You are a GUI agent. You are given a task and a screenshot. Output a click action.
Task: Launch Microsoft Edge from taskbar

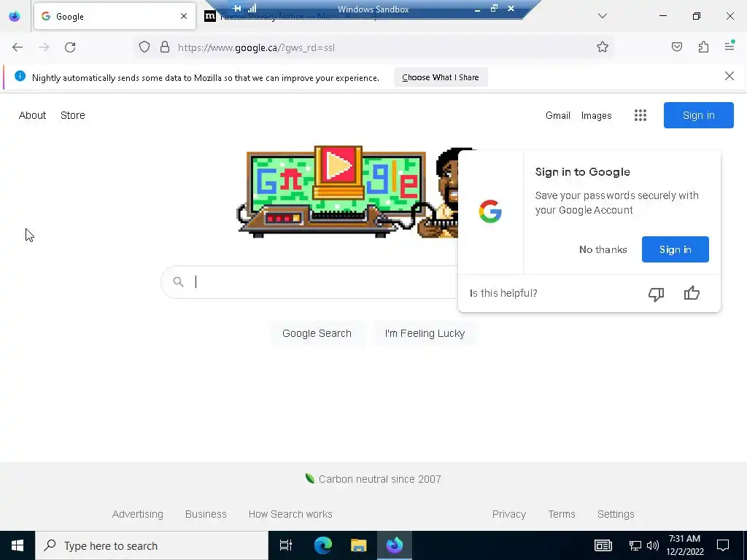pyautogui.click(x=323, y=545)
